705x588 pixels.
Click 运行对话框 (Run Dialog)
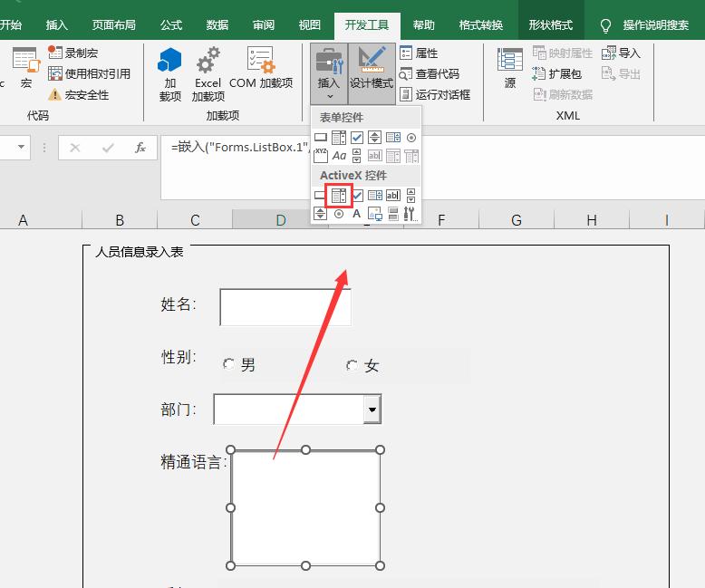click(435, 94)
